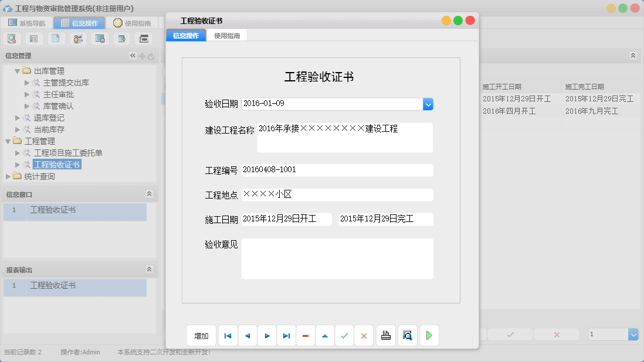Open the user management toolbar icon
Viewport: 644px width, 362px height.
tap(78, 38)
